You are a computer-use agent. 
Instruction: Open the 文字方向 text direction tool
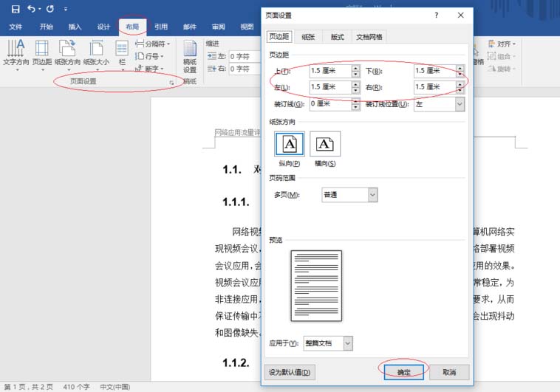click(x=16, y=55)
